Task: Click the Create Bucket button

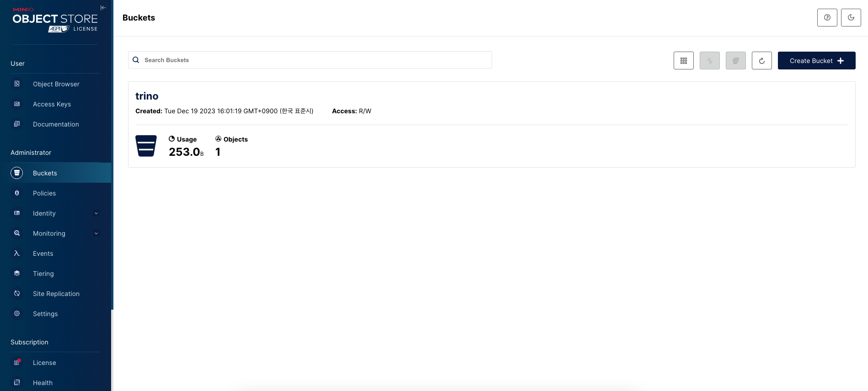Action: pos(816,60)
